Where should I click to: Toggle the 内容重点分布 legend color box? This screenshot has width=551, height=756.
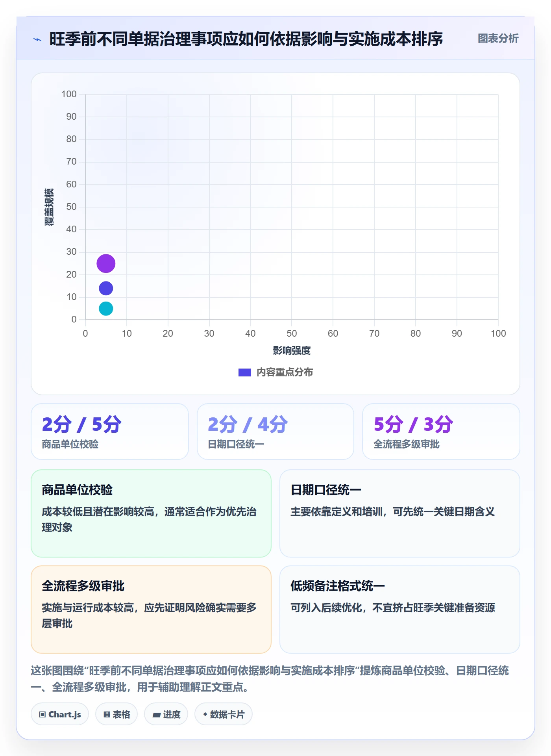click(x=245, y=372)
